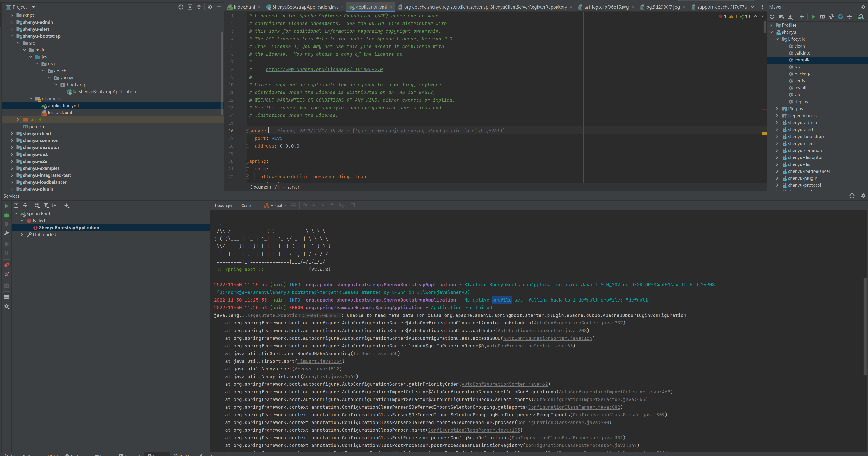The height and width of the screenshot is (456, 868).
Task: Switch to Debugger tab
Action: [x=223, y=206]
